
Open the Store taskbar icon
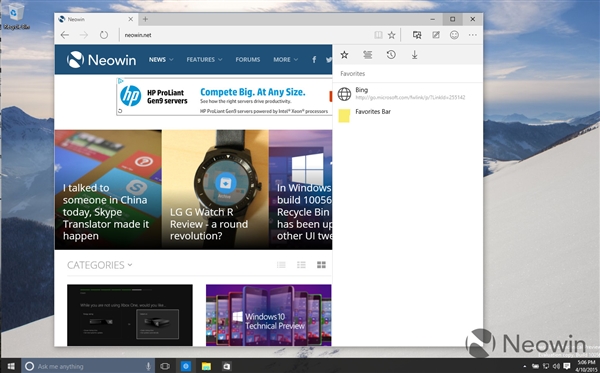227,366
